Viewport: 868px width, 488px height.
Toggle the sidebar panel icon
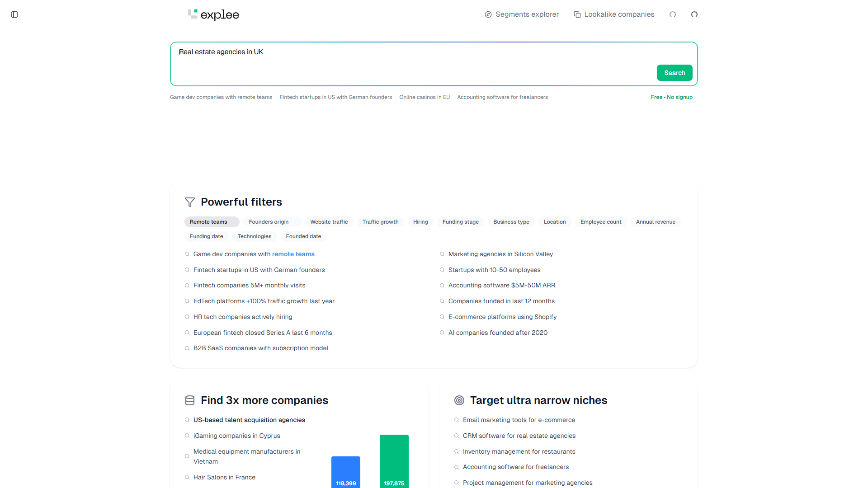click(x=14, y=14)
